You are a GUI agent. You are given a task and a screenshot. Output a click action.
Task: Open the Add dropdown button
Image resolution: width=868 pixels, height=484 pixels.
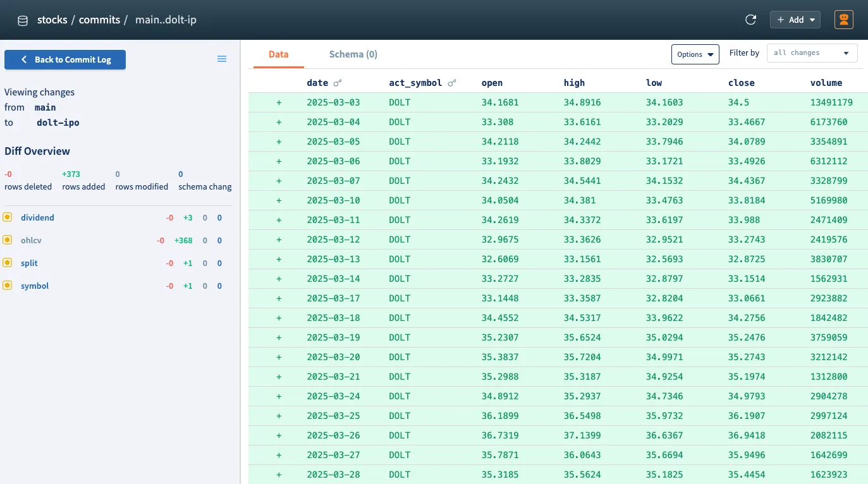point(795,20)
